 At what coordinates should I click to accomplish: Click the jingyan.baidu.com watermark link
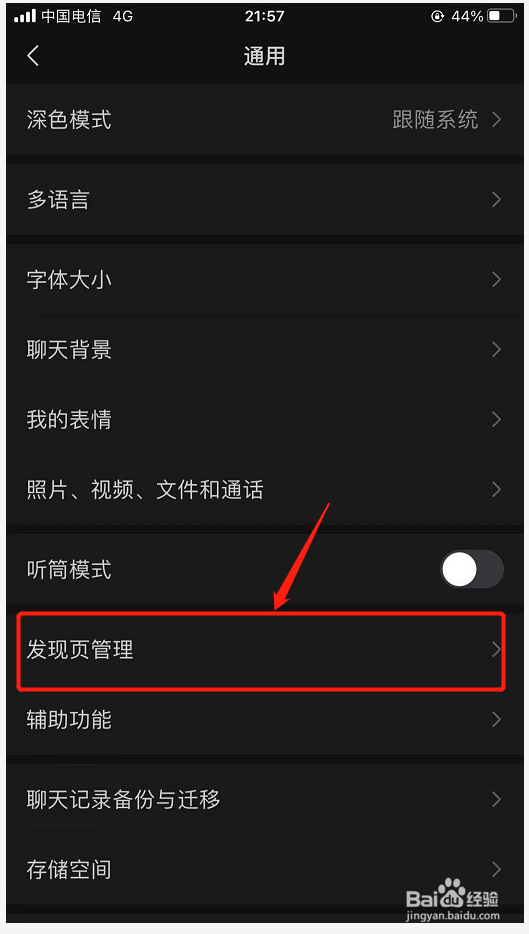[453, 916]
